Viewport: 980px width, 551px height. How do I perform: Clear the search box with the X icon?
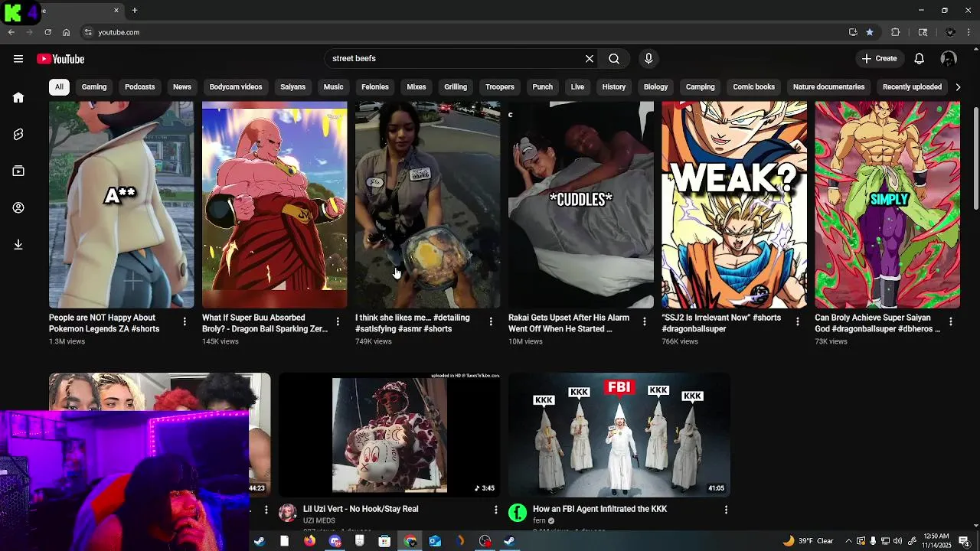(x=590, y=59)
